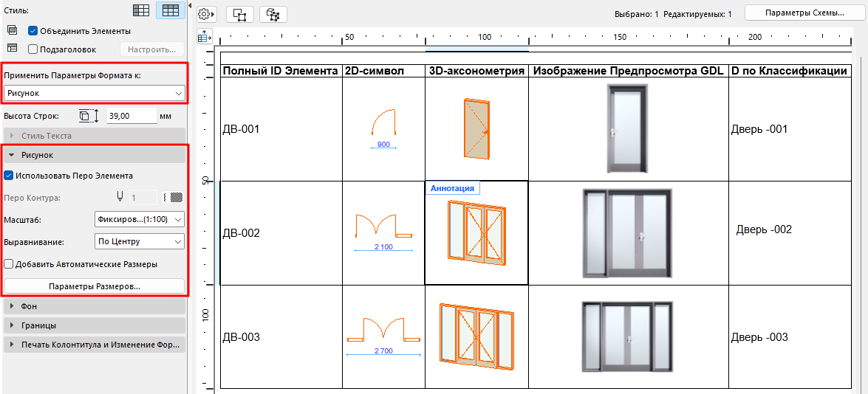This screenshot has height=394, width=868.
Task: Click the GDL preview image of ДВ-001 door
Action: click(x=627, y=129)
